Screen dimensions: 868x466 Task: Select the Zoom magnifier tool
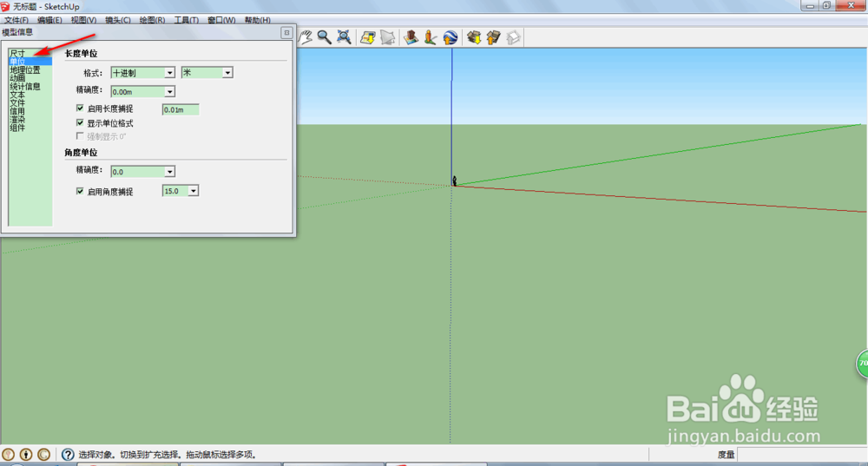pos(325,37)
